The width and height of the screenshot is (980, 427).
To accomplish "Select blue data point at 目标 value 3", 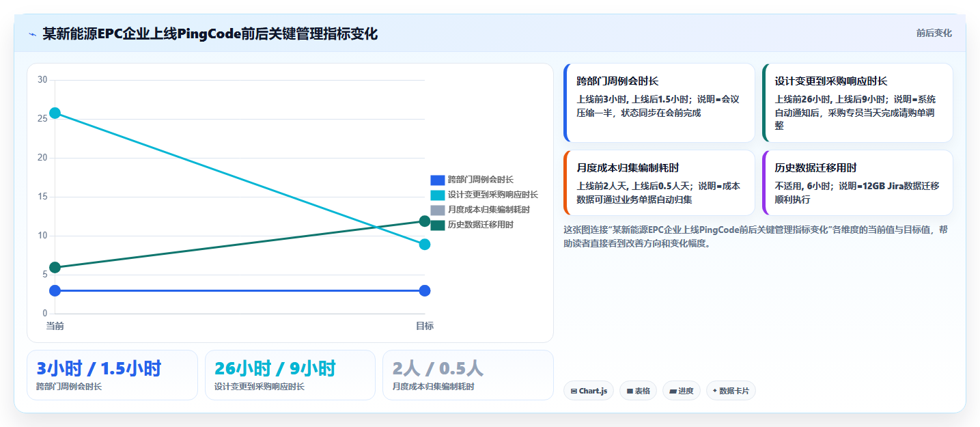I will 425,291.
